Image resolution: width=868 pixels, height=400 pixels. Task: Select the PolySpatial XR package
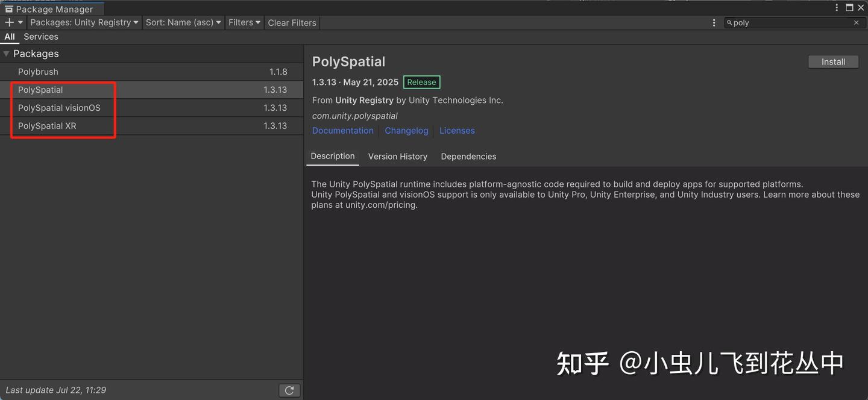click(x=151, y=126)
